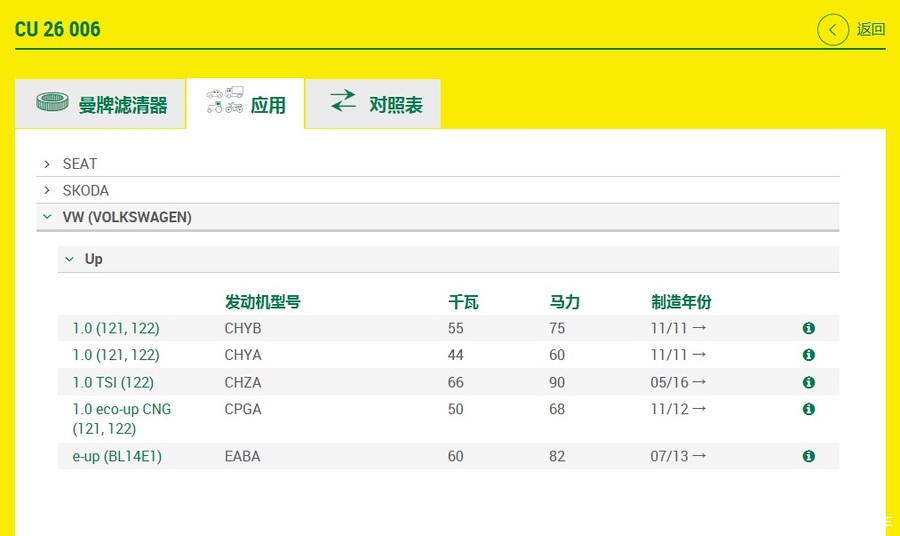
Task: Open the 曼牌滤清器 tab
Action: [100, 104]
